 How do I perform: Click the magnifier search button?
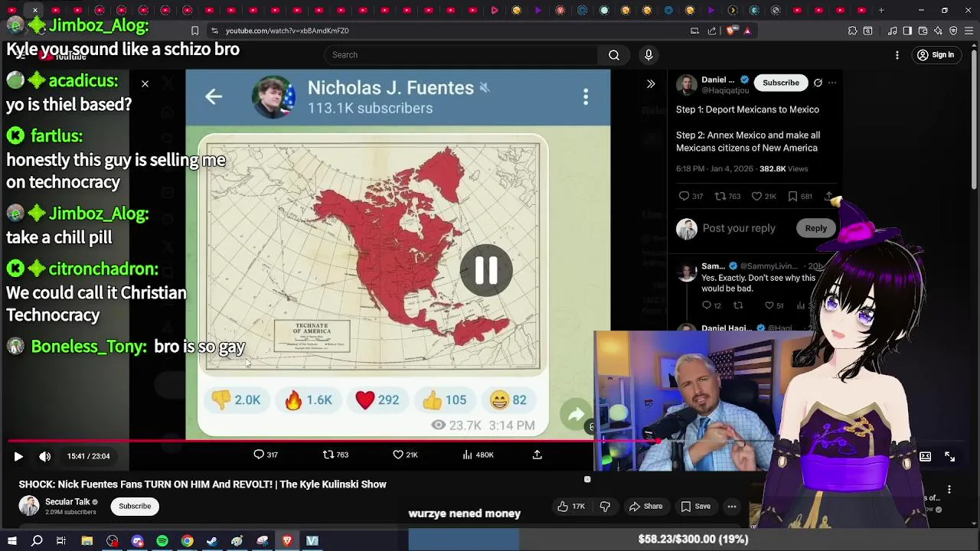tap(614, 55)
